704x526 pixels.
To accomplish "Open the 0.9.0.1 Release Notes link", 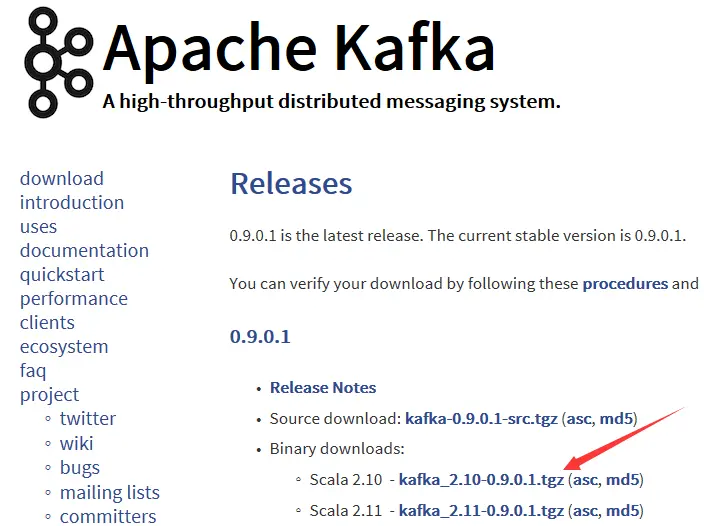I will pyautogui.click(x=323, y=388).
